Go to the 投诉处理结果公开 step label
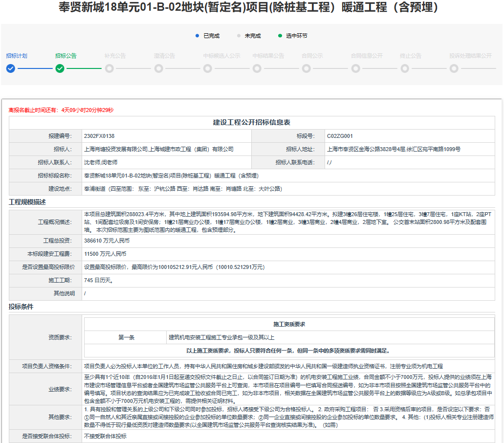Image resolution: width=504 pixels, height=443 pixels. [x=470, y=56]
